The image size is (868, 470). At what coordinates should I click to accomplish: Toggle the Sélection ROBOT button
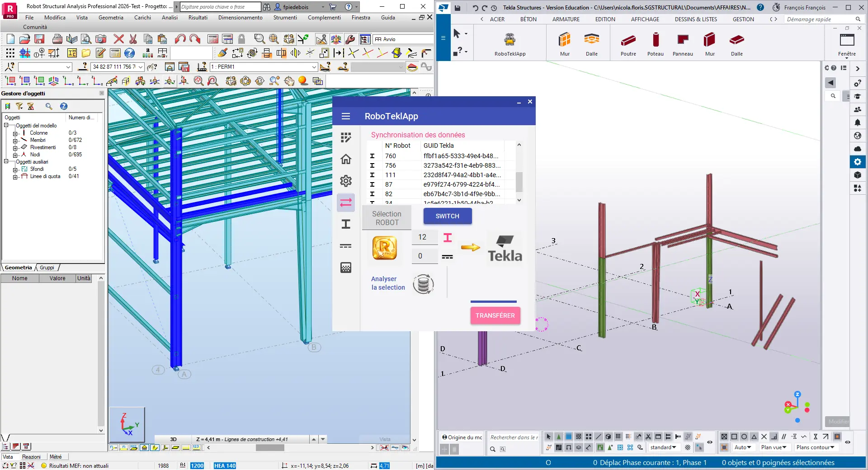[387, 218]
